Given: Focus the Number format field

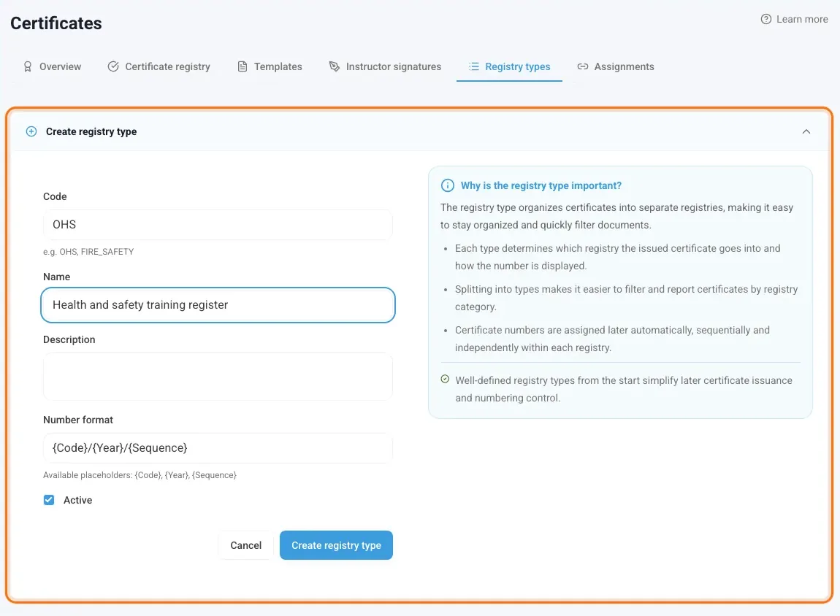Looking at the screenshot, I should pos(218,448).
